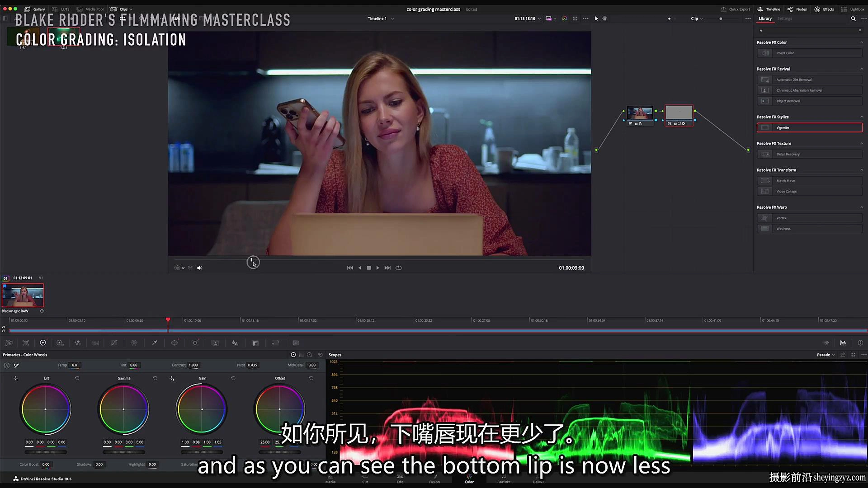868x488 pixels.
Task: Toggle the Clips thumbnail strip
Action: coord(121,9)
